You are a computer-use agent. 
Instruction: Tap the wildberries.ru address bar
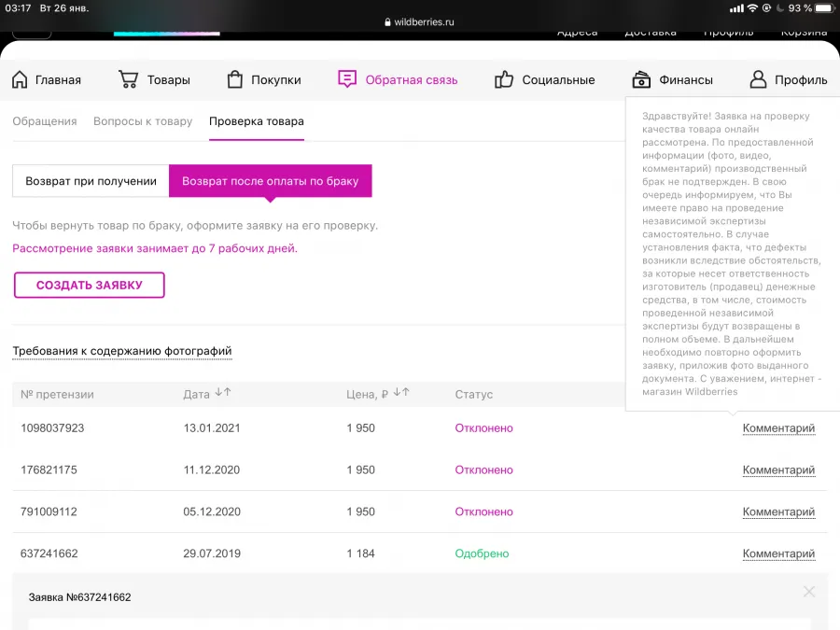(x=419, y=22)
